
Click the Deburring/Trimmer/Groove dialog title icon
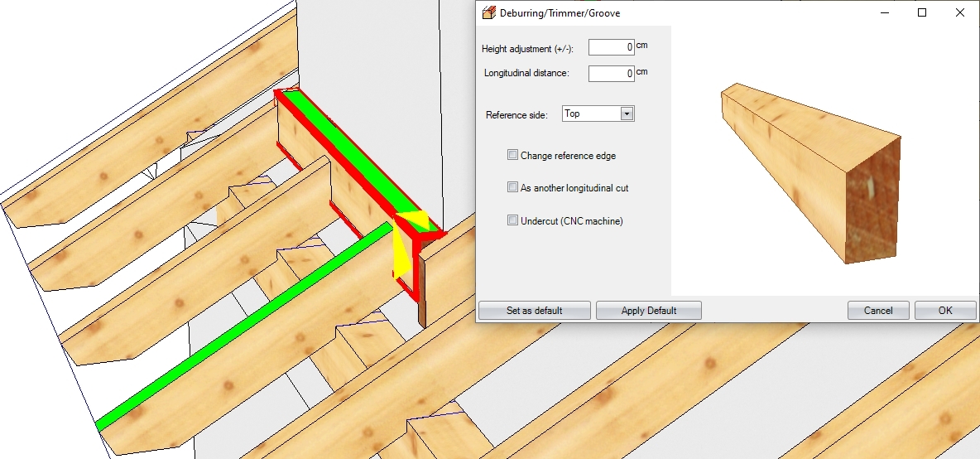488,13
